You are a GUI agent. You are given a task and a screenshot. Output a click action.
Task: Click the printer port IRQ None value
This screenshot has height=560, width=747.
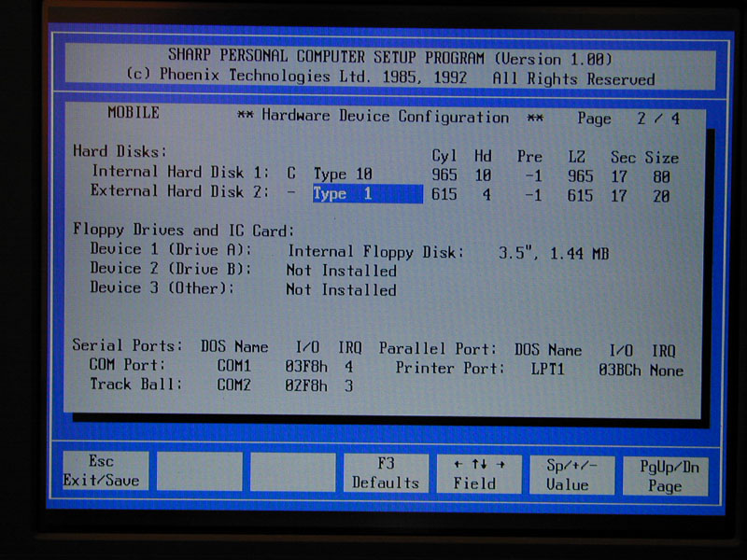click(667, 371)
